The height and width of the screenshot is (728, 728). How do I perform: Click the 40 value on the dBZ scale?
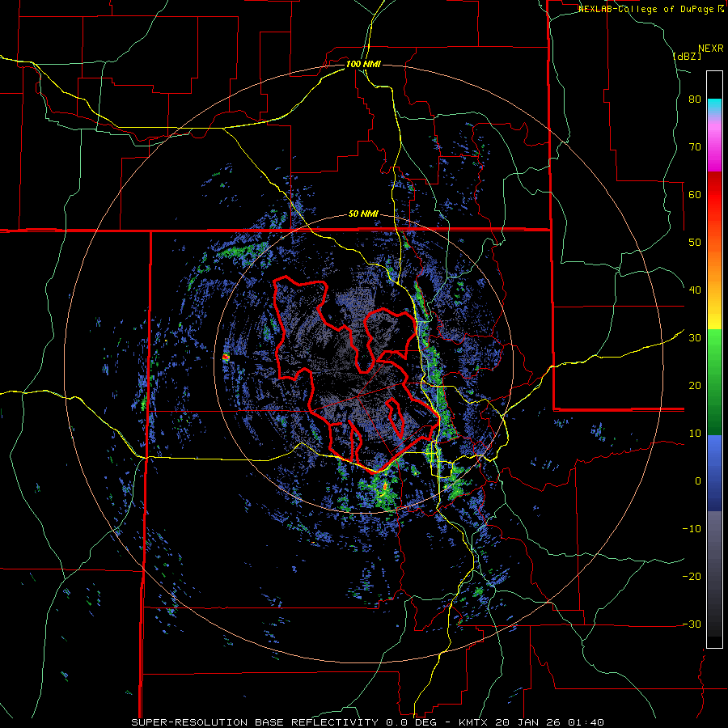[x=695, y=290]
